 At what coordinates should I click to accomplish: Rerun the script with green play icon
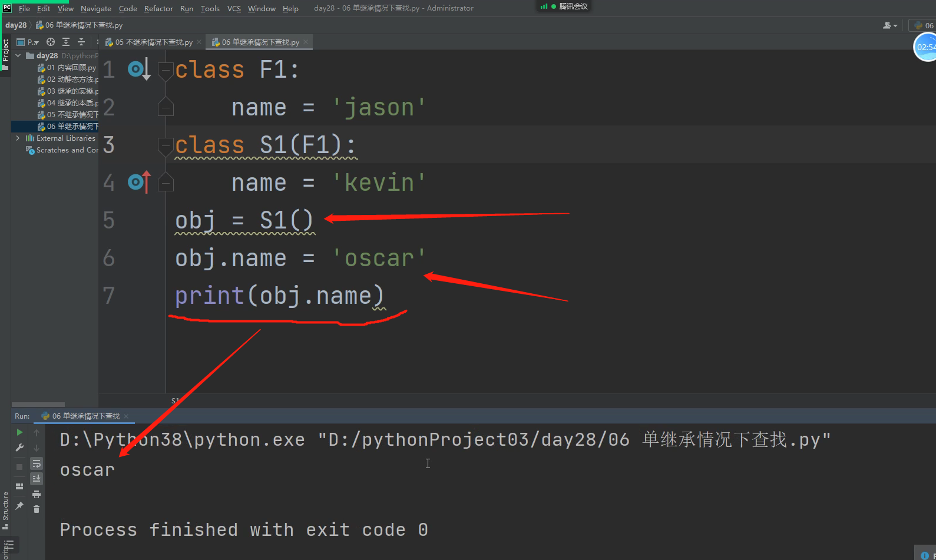coord(19,432)
